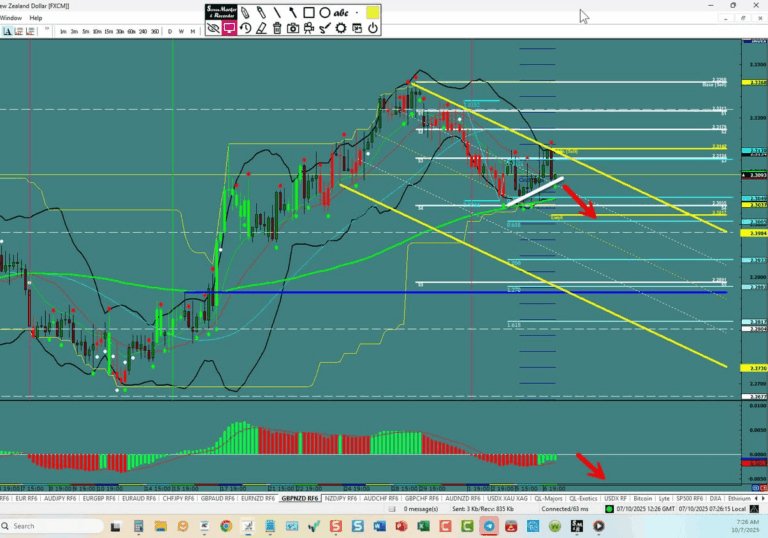Open Excel from the taskbar
Screen dimensions: 768x538
pyautogui.click(x=423, y=526)
